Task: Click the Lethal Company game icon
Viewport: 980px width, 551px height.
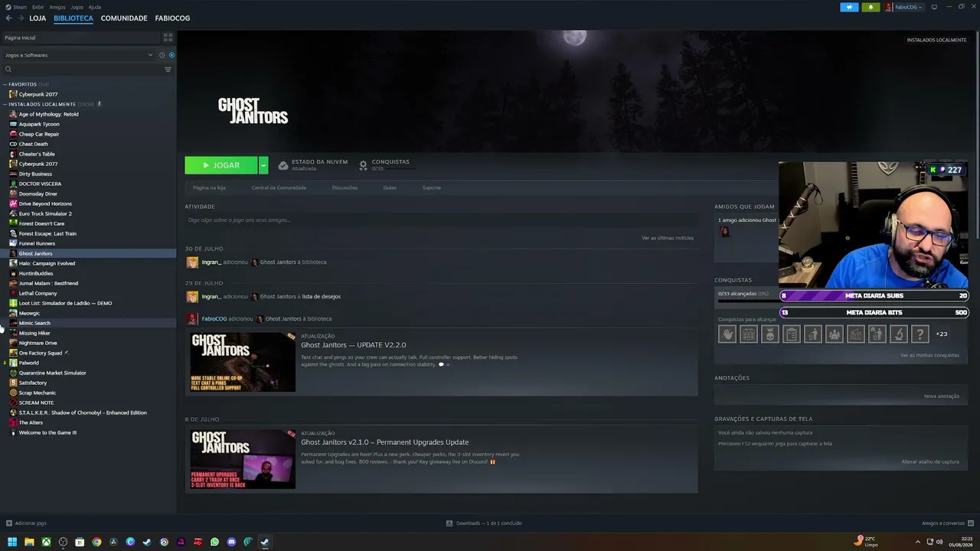Action: click(13, 293)
